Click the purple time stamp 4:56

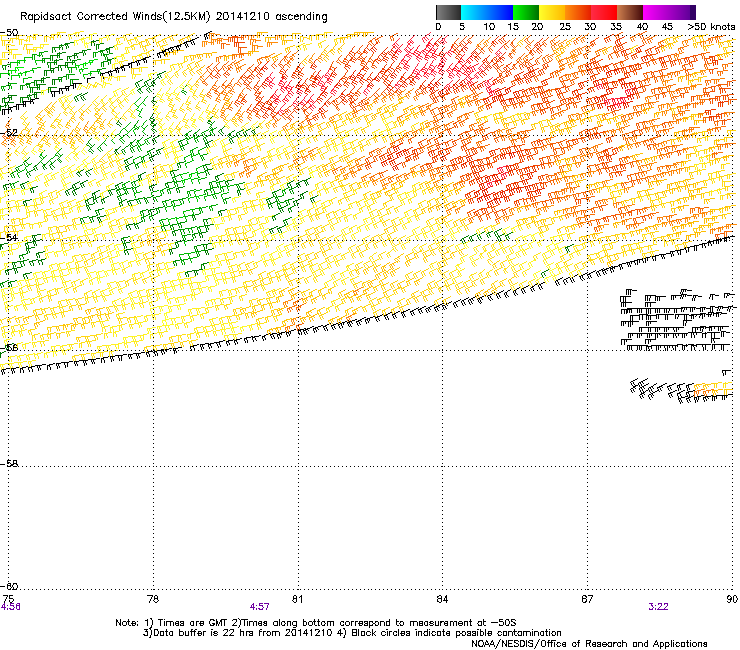point(10,607)
